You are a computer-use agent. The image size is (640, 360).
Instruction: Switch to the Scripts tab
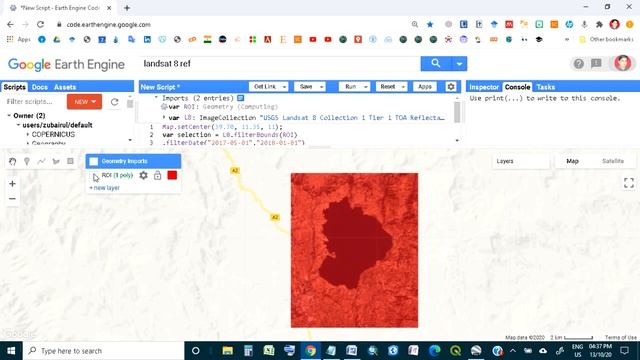(x=15, y=87)
